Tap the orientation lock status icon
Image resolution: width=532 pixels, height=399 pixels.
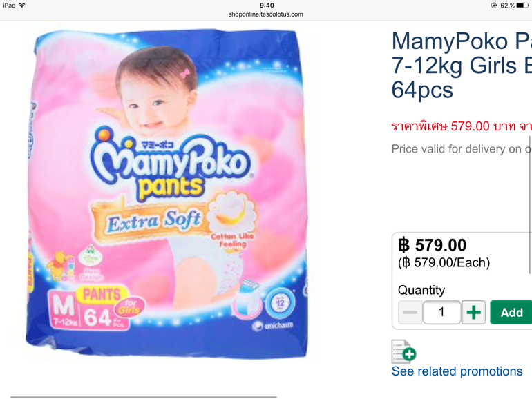[494, 5]
